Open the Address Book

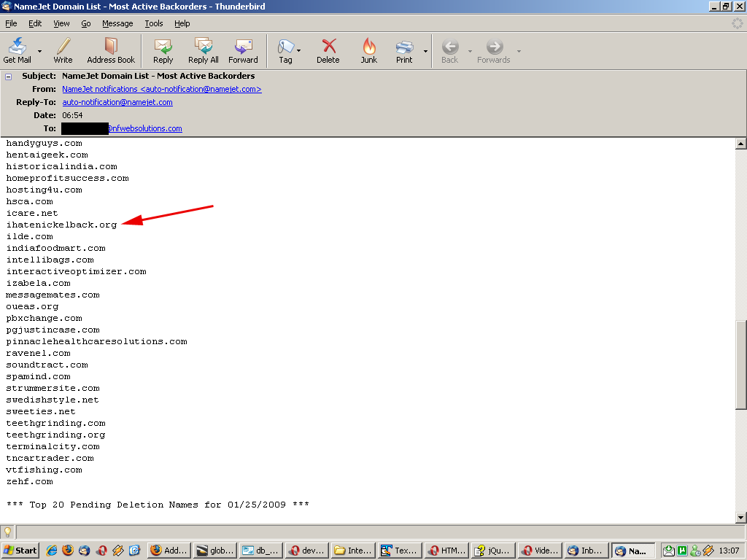pyautogui.click(x=111, y=50)
